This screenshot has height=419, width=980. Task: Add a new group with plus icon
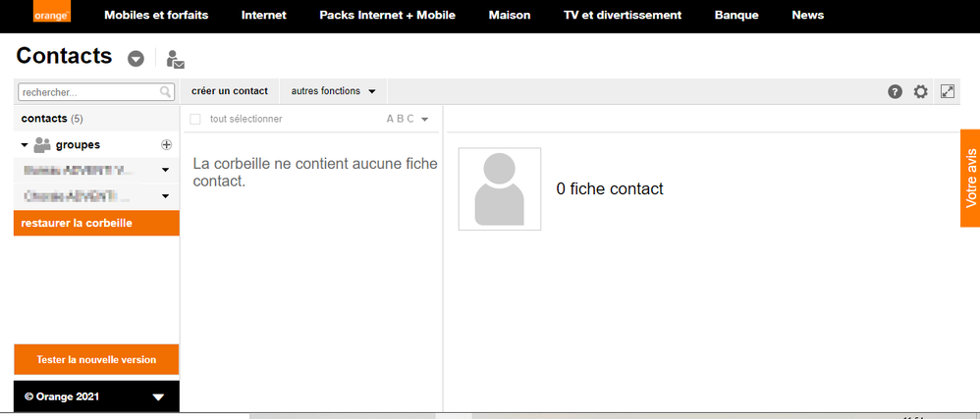[x=166, y=145]
